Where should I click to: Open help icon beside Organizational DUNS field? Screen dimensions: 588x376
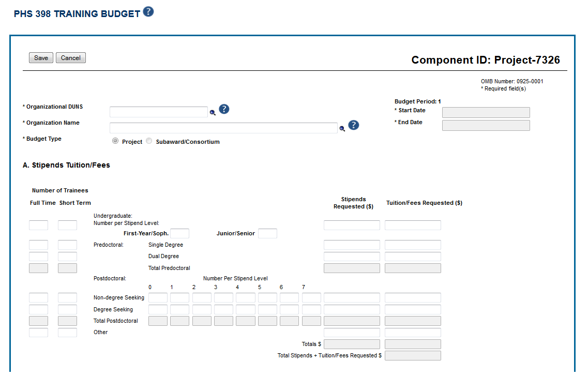(224, 109)
